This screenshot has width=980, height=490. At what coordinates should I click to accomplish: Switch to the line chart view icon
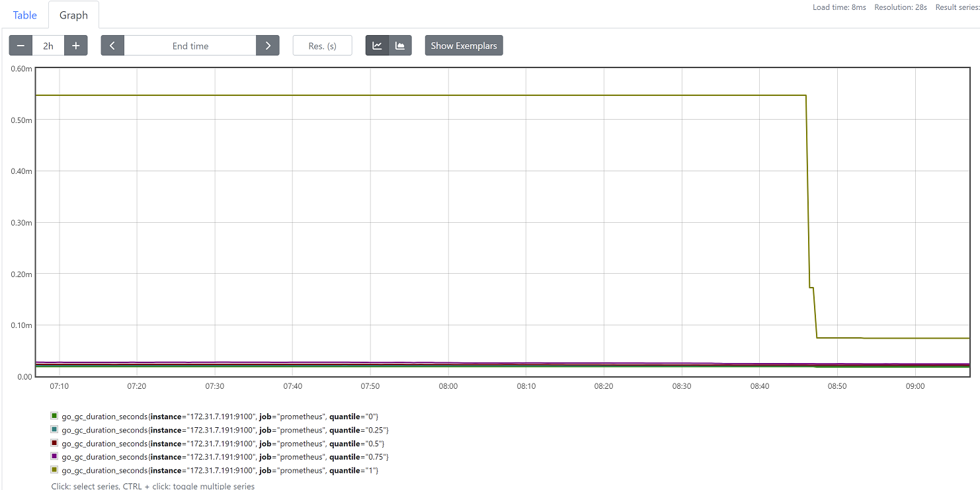(x=377, y=46)
